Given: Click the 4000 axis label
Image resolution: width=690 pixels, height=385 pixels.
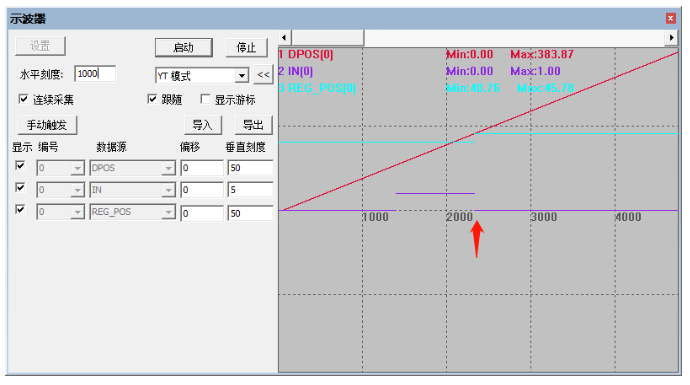Looking at the screenshot, I should coord(628,217).
